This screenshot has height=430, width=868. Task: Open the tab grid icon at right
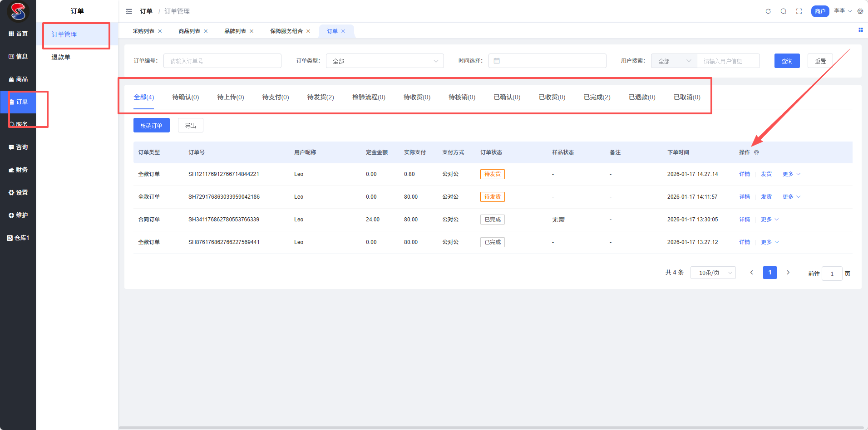pos(860,30)
